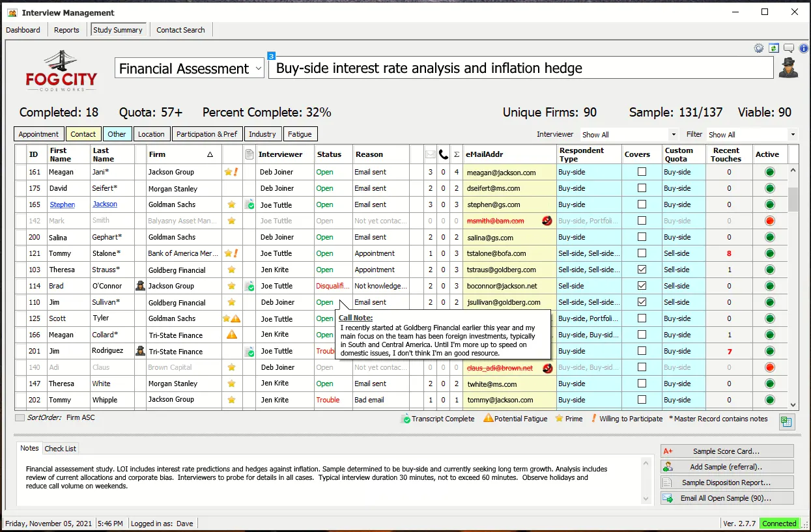
Task: Click the Disqualifi... status cell for Brad O'Connor
Action: [333, 286]
